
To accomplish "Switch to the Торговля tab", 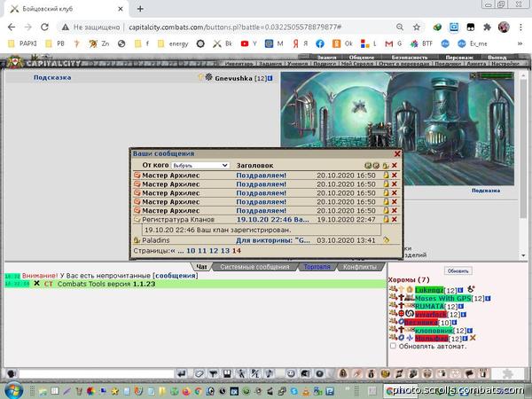I will pos(317,267).
